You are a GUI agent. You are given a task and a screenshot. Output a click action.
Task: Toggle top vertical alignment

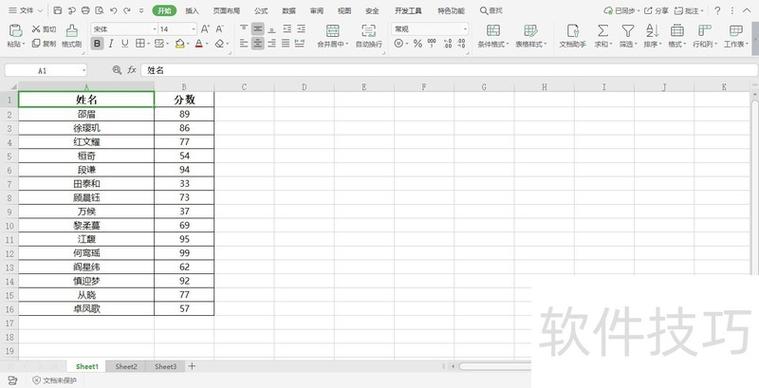pyautogui.click(x=244, y=29)
